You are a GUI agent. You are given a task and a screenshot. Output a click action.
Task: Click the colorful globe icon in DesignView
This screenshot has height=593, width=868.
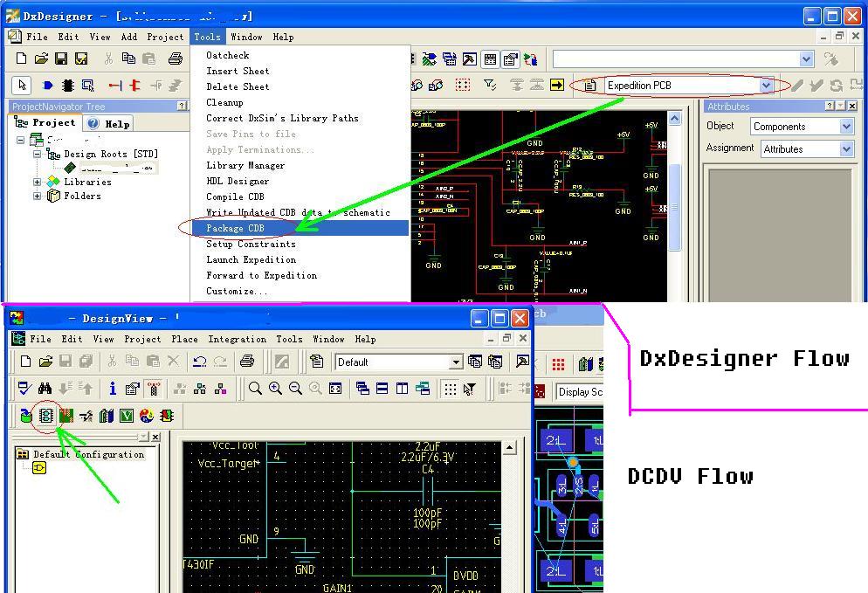point(147,415)
